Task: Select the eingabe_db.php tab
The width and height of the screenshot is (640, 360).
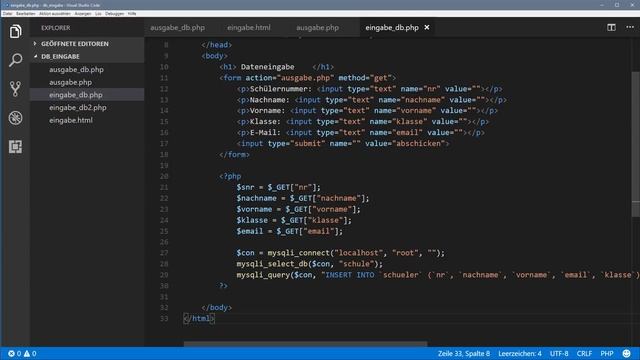Action: (392, 27)
